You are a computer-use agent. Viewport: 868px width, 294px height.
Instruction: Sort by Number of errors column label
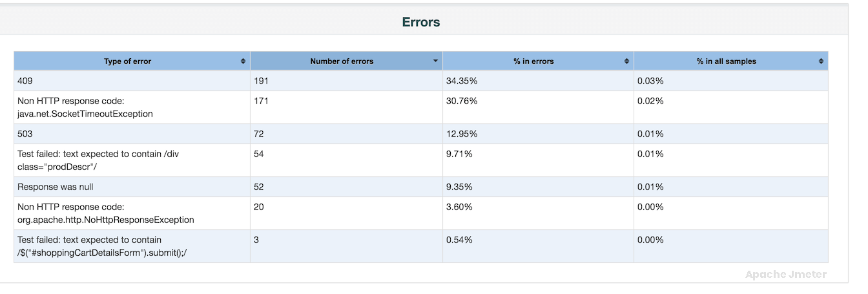click(342, 61)
